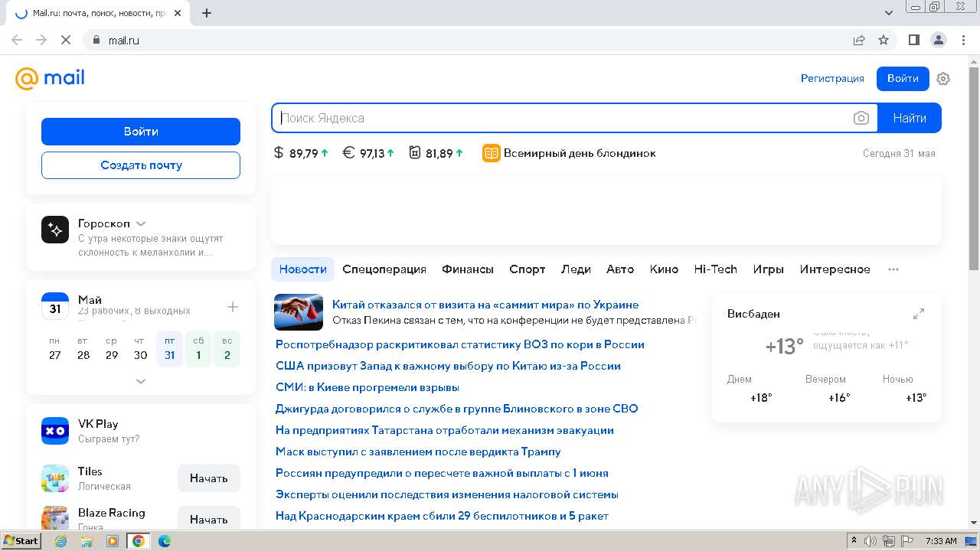Screen dimensions: 980x551
Task: Open the Tiles game icon
Action: pyautogui.click(x=55, y=478)
